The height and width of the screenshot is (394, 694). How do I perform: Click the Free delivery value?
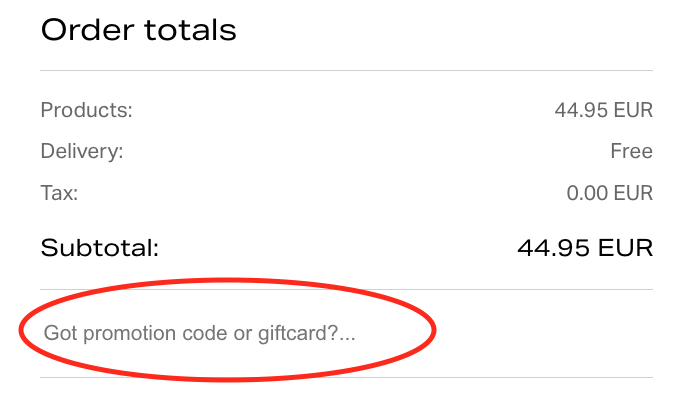(x=632, y=151)
